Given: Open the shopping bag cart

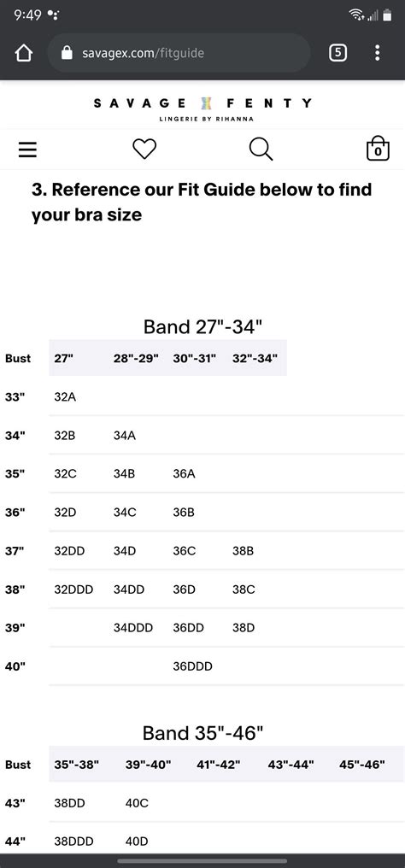Looking at the screenshot, I should point(378,149).
